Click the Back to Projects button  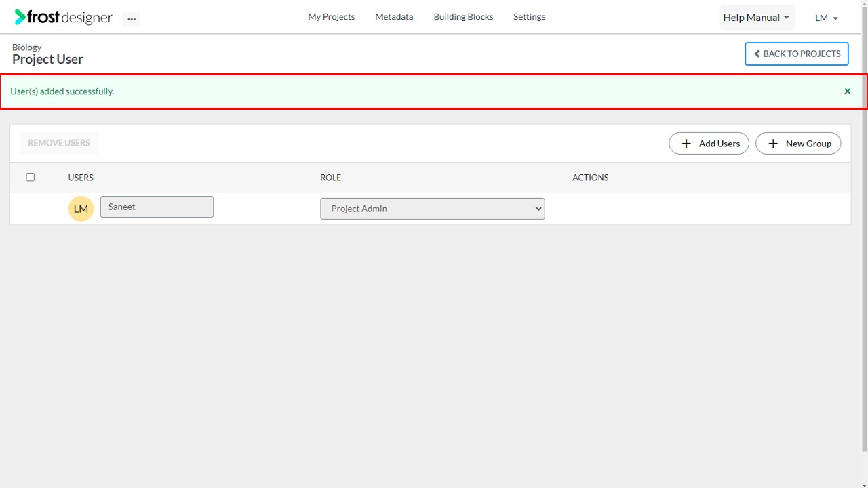pos(797,54)
